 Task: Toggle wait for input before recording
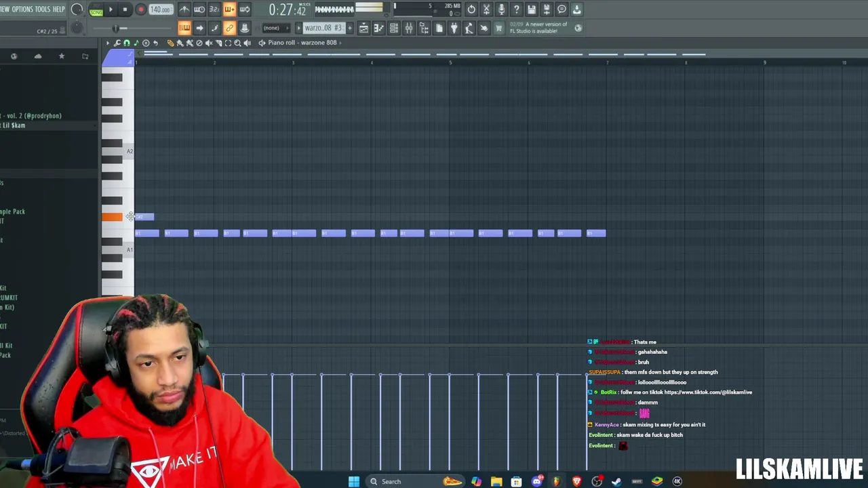[199, 9]
